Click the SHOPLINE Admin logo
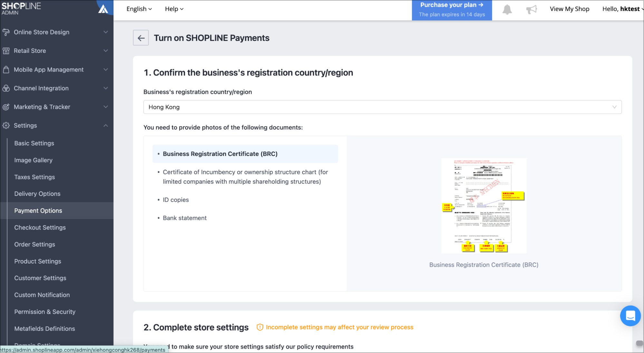The height and width of the screenshot is (353, 644). click(21, 9)
